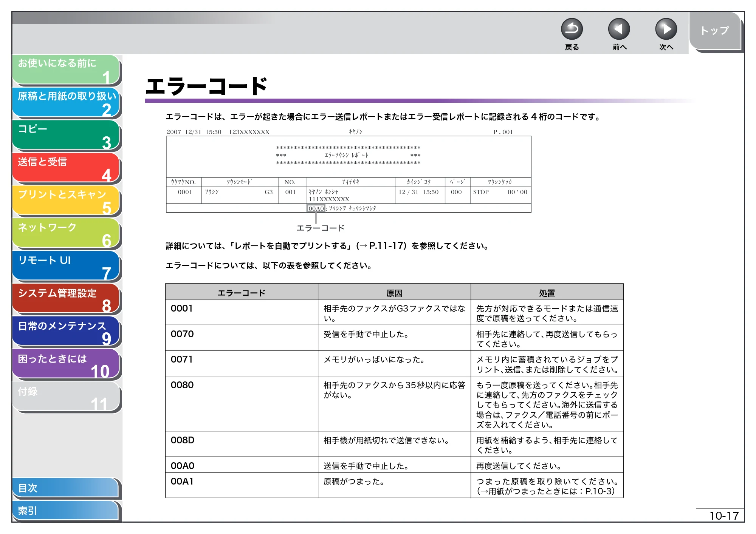
Task: Follow the 用紙がつまったときには P.10-3 link
Action: (x=546, y=491)
